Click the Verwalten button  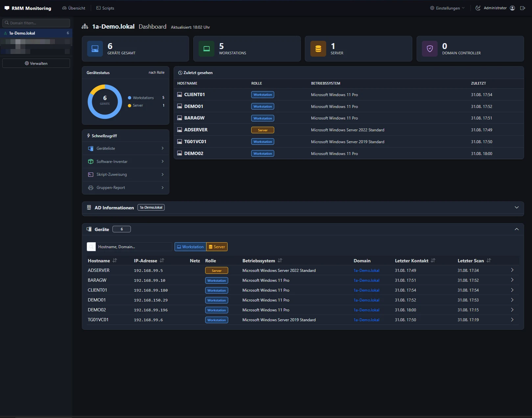tap(36, 64)
